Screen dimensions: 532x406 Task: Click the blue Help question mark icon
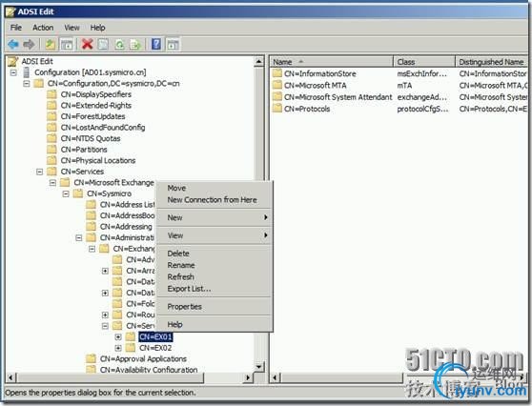point(156,45)
